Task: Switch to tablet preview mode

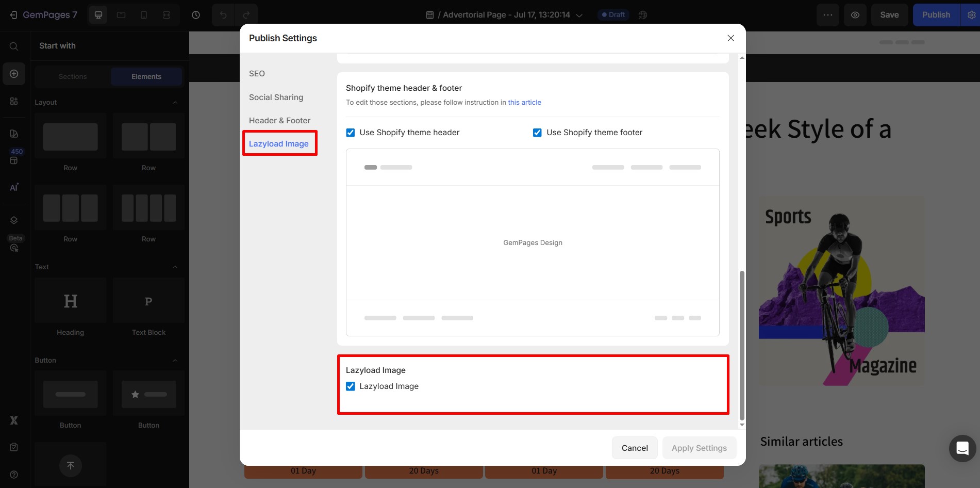Action: pos(121,14)
